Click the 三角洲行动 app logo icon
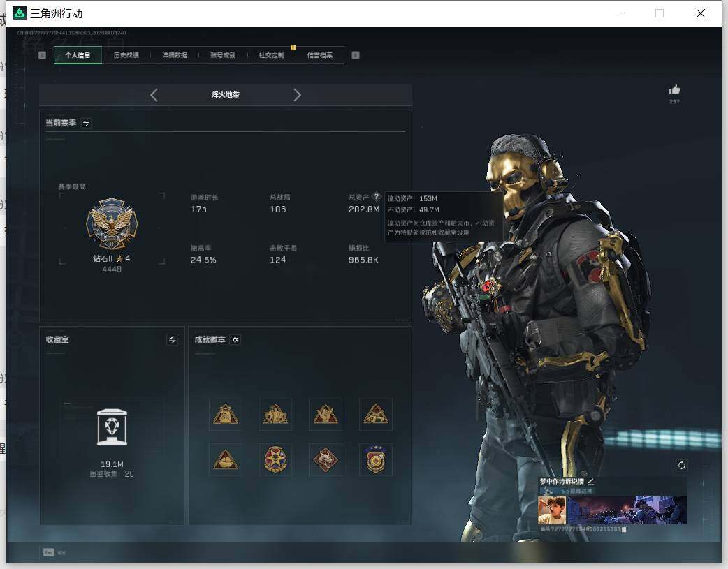 click(x=20, y=13)
